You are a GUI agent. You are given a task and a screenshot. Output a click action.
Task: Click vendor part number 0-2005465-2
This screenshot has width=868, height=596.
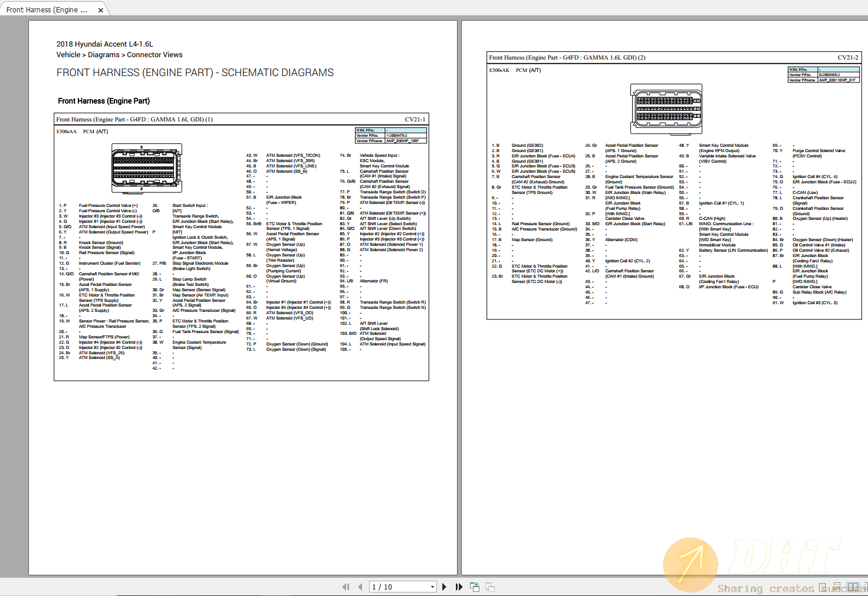(x=830, y=75)
